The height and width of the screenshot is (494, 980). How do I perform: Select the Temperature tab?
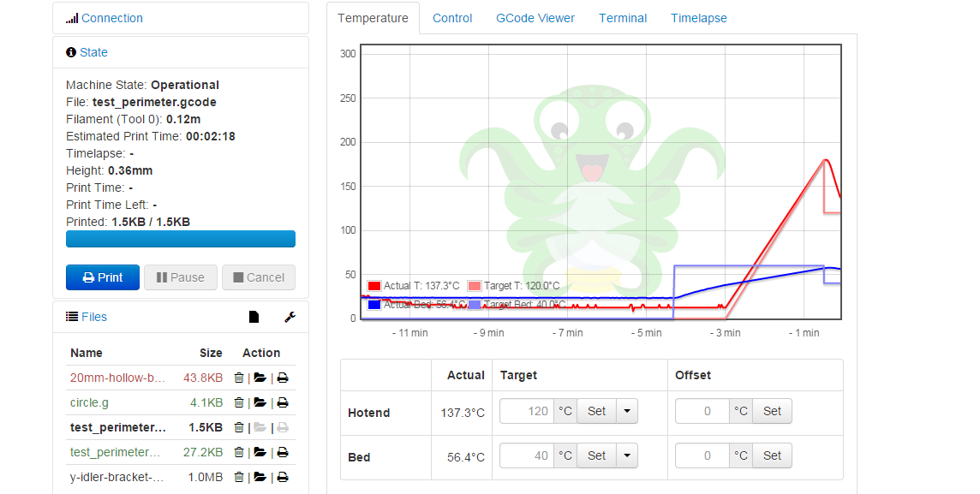click(x=373, y=18)
